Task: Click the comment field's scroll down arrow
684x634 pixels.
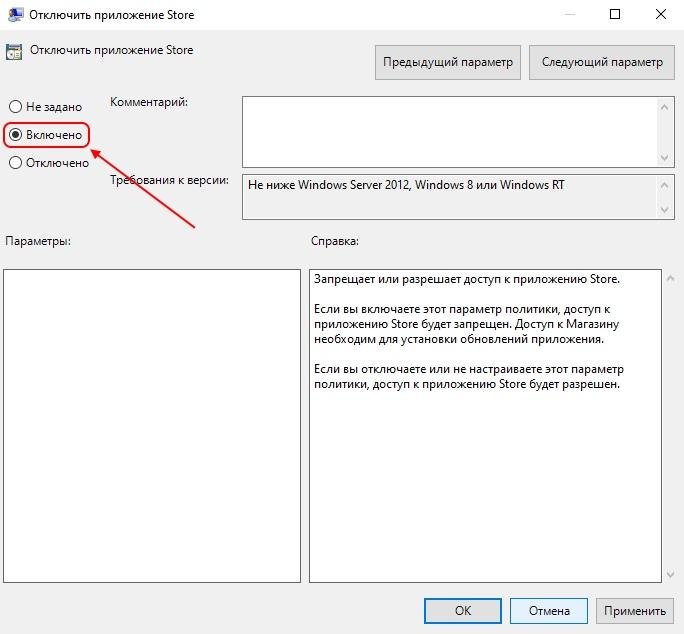Action: click(x=664, y=157)
